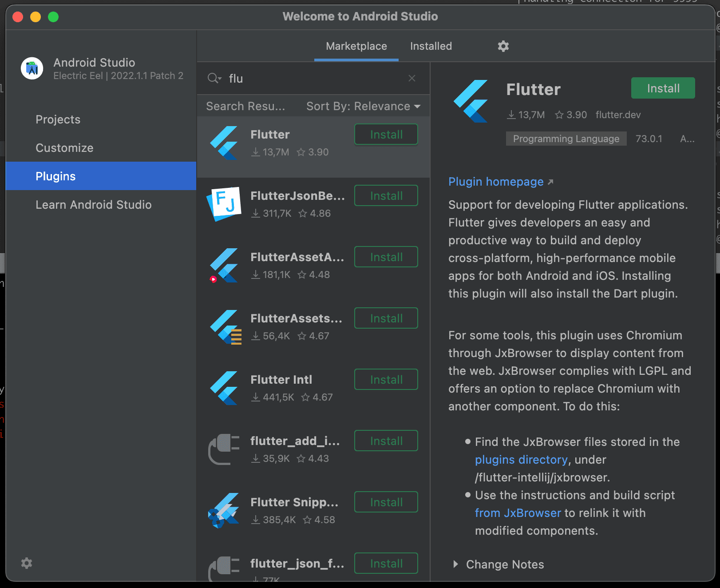
Task: Click into the plugin search field
Action: click(315, 79)
